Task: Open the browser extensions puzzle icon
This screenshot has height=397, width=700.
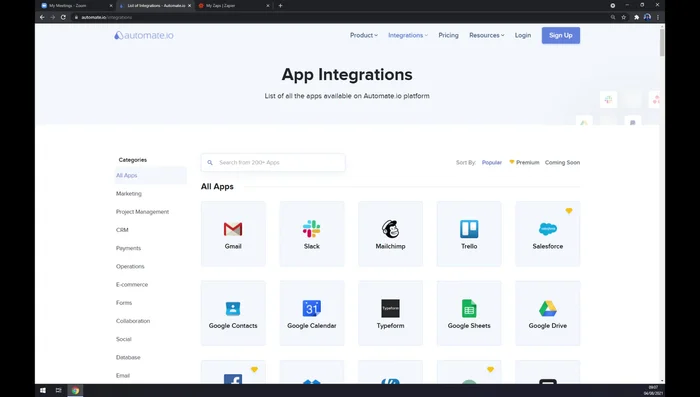Action: point(636,17)
